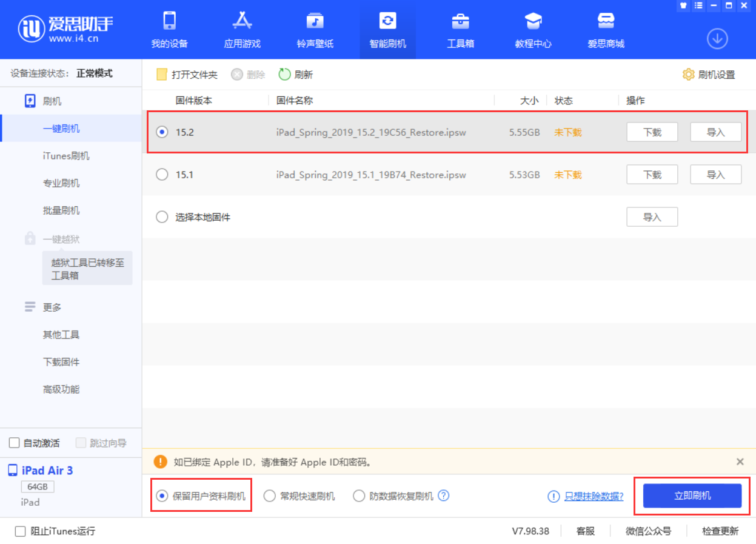The width and height of the screenshot is (756, 544).
Task: Check 阻止iTunes运行 at the bottom
Action: point(19,531)
